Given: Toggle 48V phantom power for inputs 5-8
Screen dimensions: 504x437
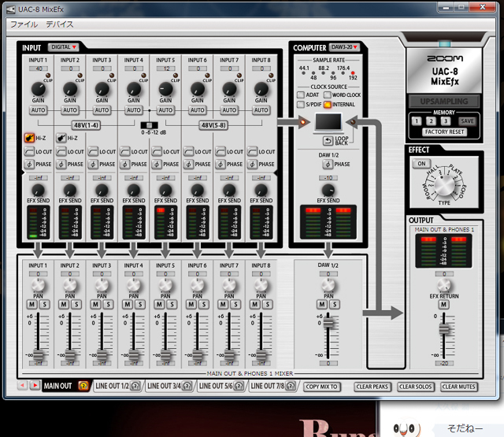Looking at the screenshot, I should tap(213, 125).
